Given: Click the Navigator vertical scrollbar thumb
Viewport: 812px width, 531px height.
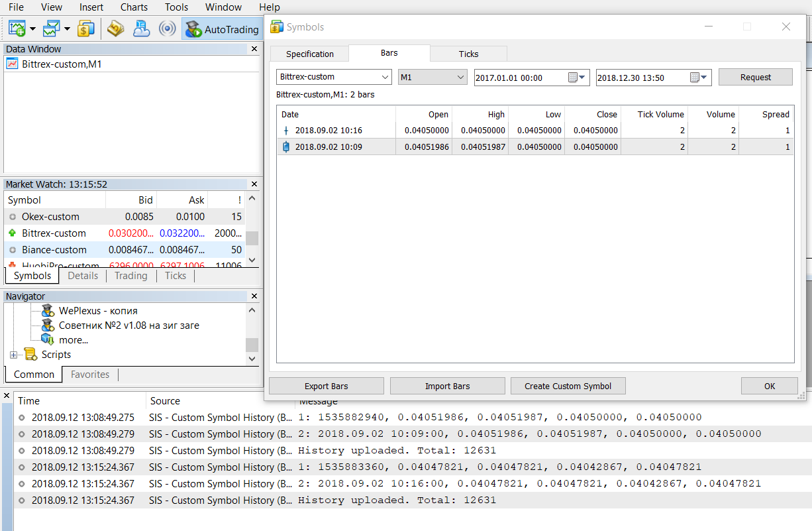Looking at the screenshot, I should click(x=252, y=345).
